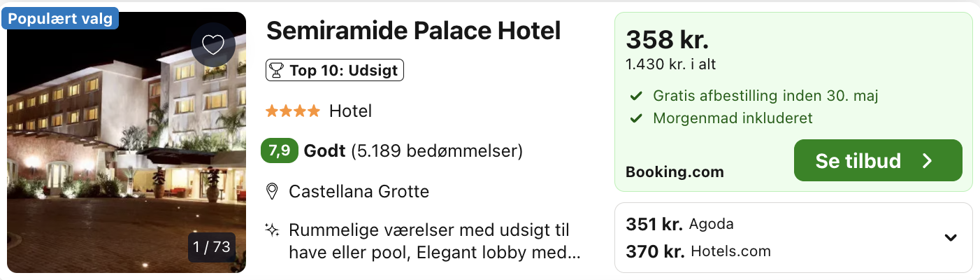Click checkmark beside Morgenmad inkluderet
The width and height of the screenshot is (980, 280).
tap(636, 118)
